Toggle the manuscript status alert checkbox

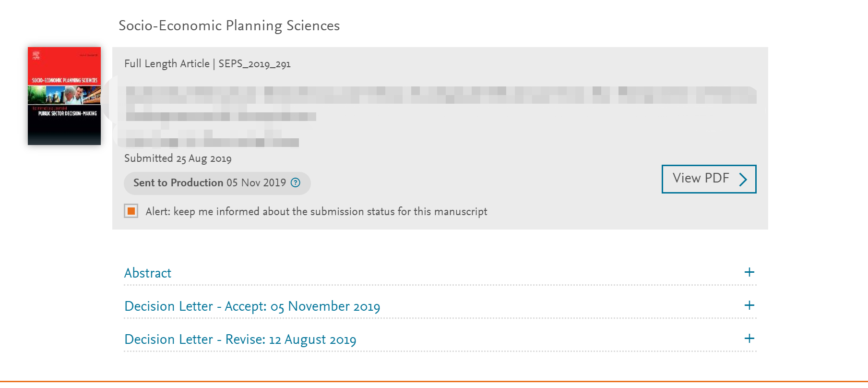131,211
